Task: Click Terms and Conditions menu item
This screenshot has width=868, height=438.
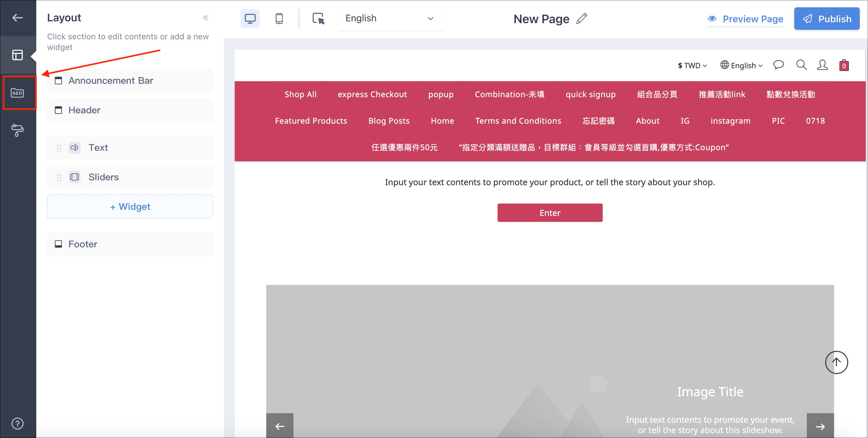Action: [x=518, y=121]
